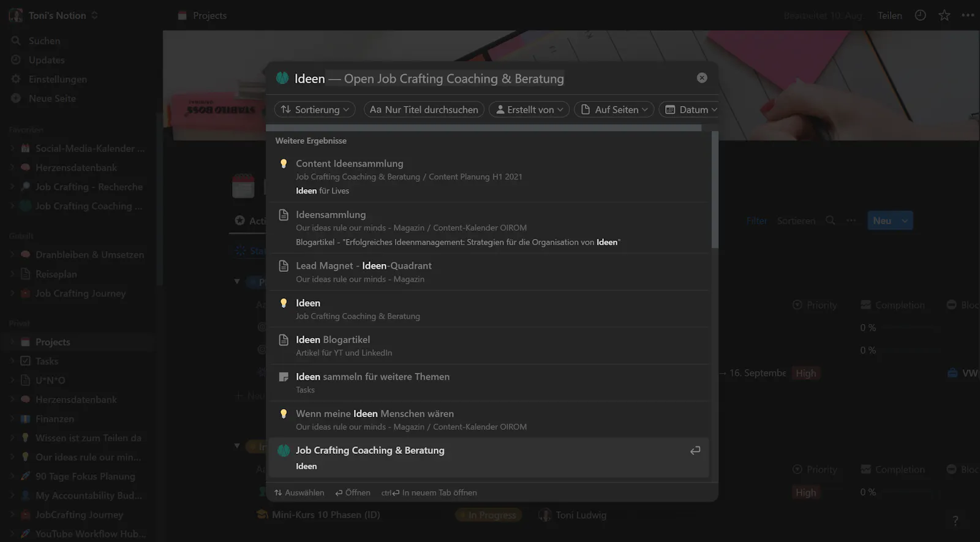Open Social-Media-Kalender in favorites
980x542 pixels.
(90, 148)
